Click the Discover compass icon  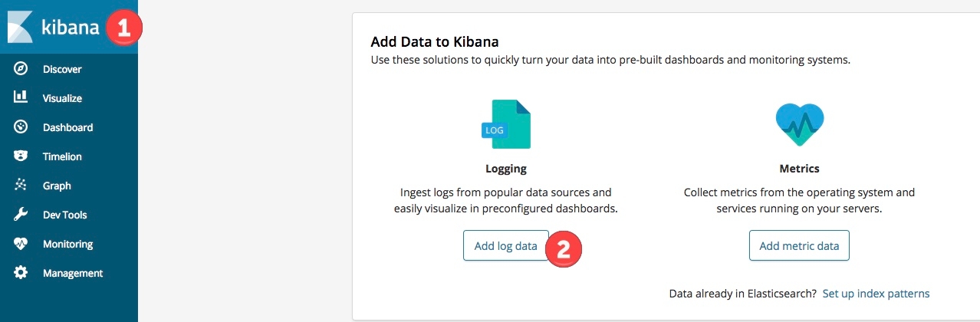point(21,69)
